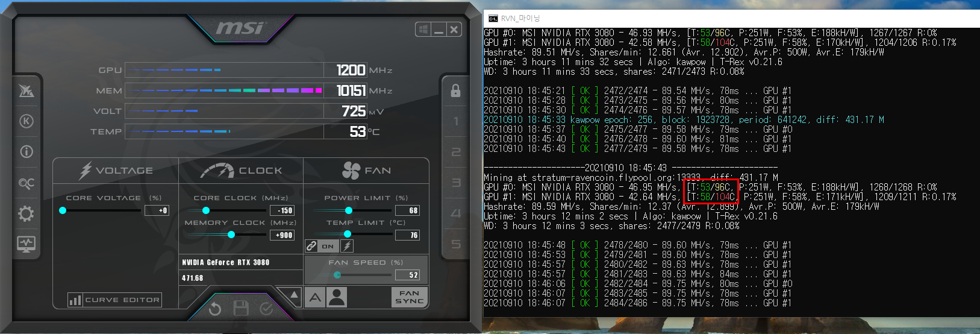980x334 pixels.
Task: Click the console window title bar icon
Action: coord(493,18)
